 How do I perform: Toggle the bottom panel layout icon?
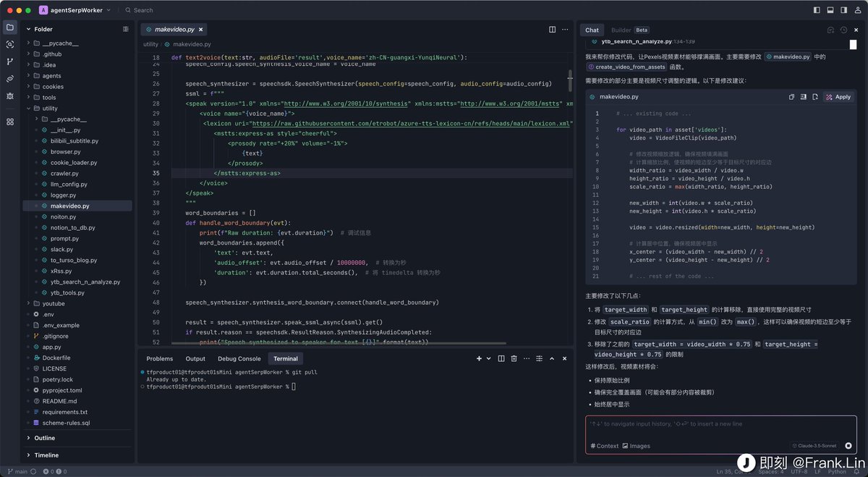(830, 10)
